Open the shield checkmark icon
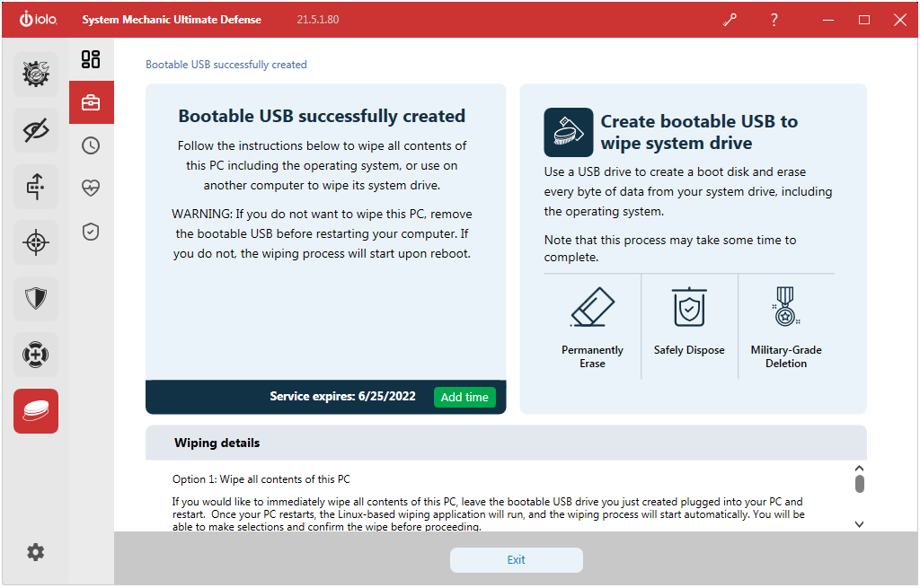920x588 pixels. point(91,232)
